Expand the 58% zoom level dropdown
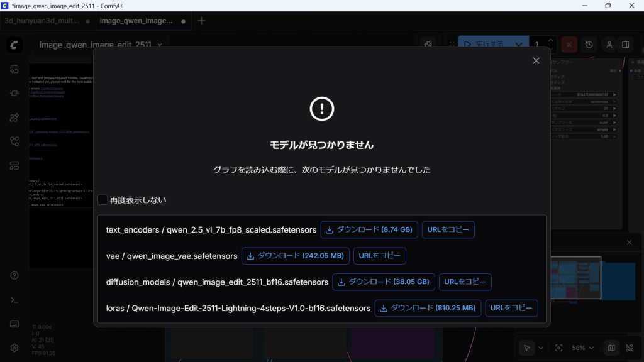644x362 pixels. click(x=582, y=348)
